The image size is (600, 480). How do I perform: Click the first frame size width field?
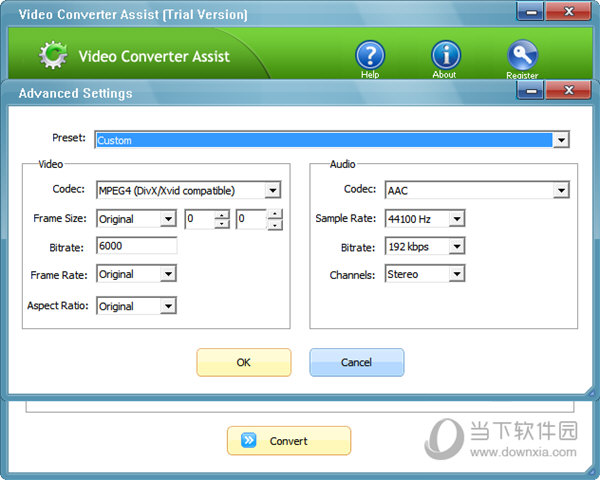point(199,219)
